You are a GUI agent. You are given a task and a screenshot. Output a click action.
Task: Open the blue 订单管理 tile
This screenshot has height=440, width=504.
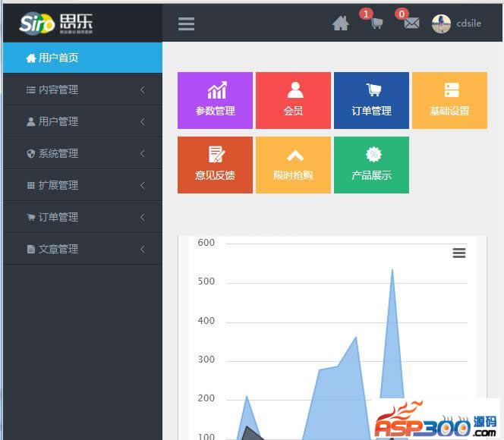pyautogui.click(x=371, y=101)
